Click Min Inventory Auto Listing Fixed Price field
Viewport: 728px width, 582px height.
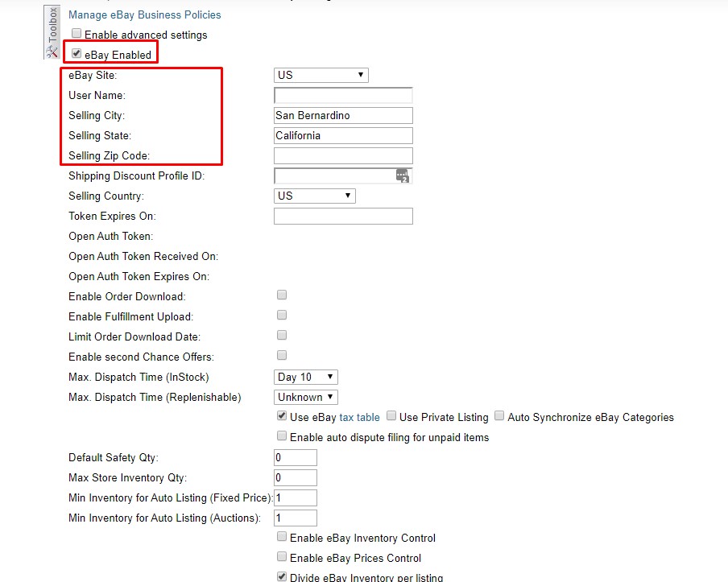pos(296,498)
